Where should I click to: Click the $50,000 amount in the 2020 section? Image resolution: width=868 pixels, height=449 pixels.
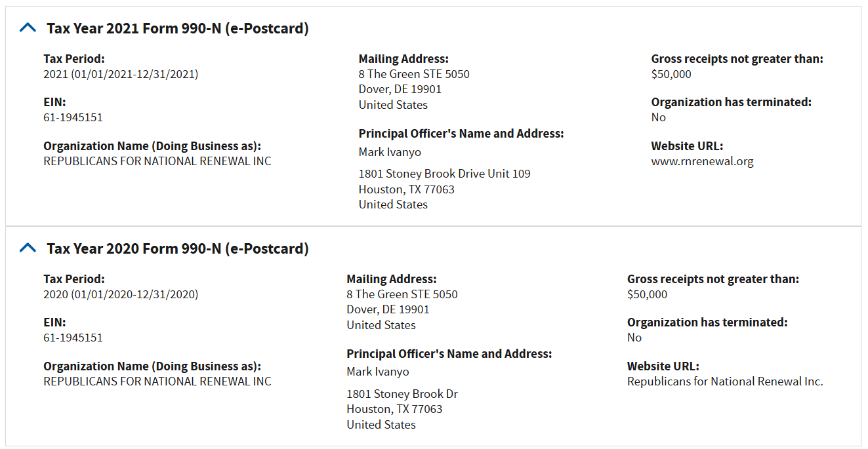coord(647,294)
